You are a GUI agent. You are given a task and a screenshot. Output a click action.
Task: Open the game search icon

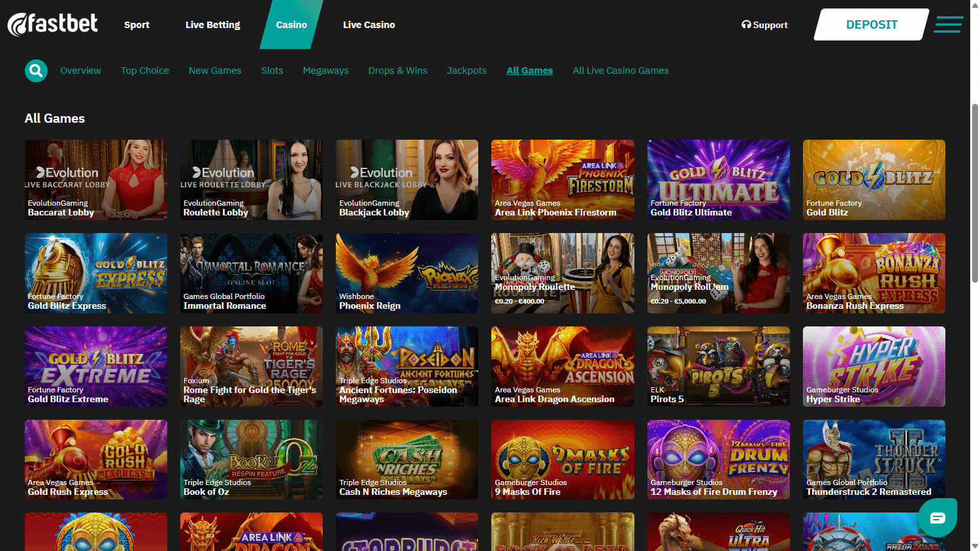click(x=36, y=71)
